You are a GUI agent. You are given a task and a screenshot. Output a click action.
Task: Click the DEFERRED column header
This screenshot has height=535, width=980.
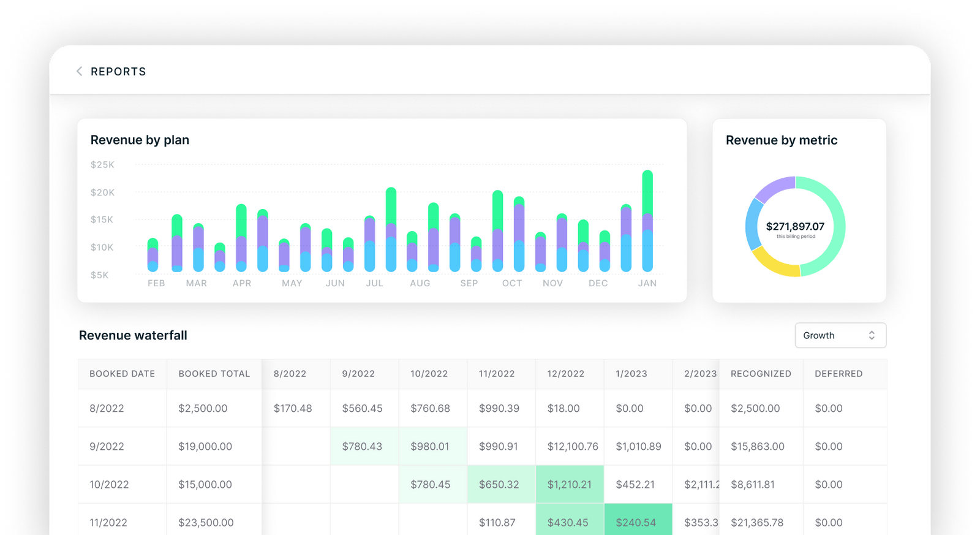tap(839, 374)
